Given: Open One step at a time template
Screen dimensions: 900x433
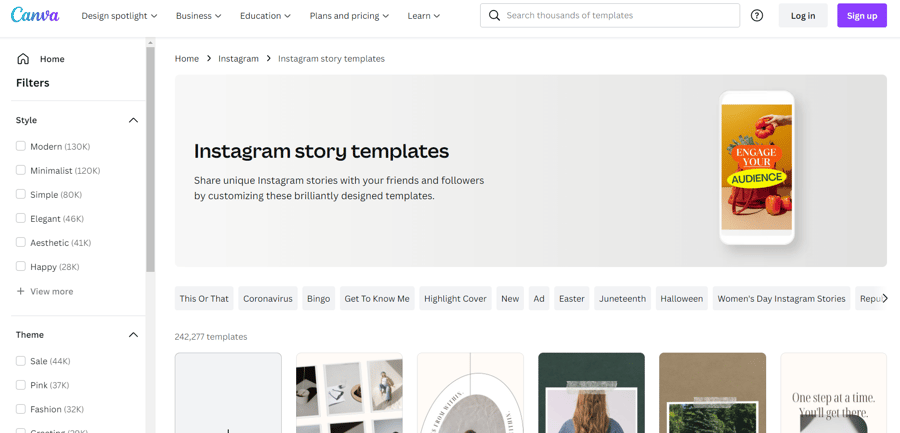Looking at the screenshot, I should [834, 392].
